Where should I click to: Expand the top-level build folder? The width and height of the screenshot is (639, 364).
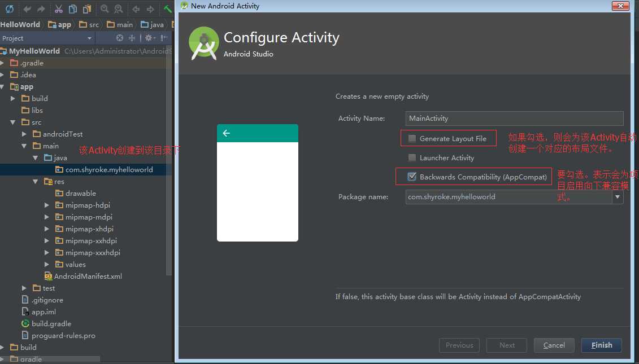click(x=2, y=347)
